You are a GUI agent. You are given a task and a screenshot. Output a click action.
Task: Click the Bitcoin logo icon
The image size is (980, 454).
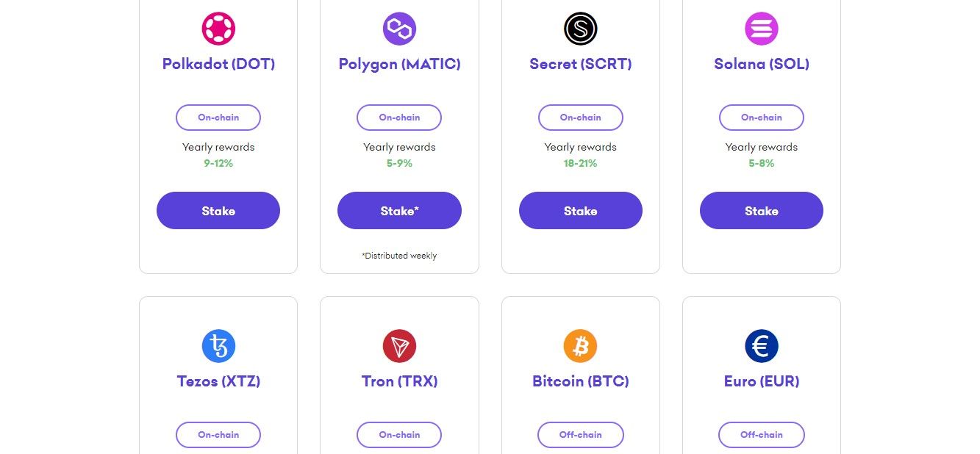click(580, 346)
